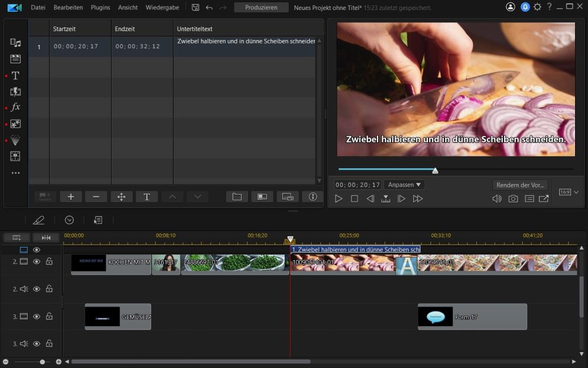Open the Bearbeiten menu
The width and height of the screenshot is (588, 368).
[68, 8]
